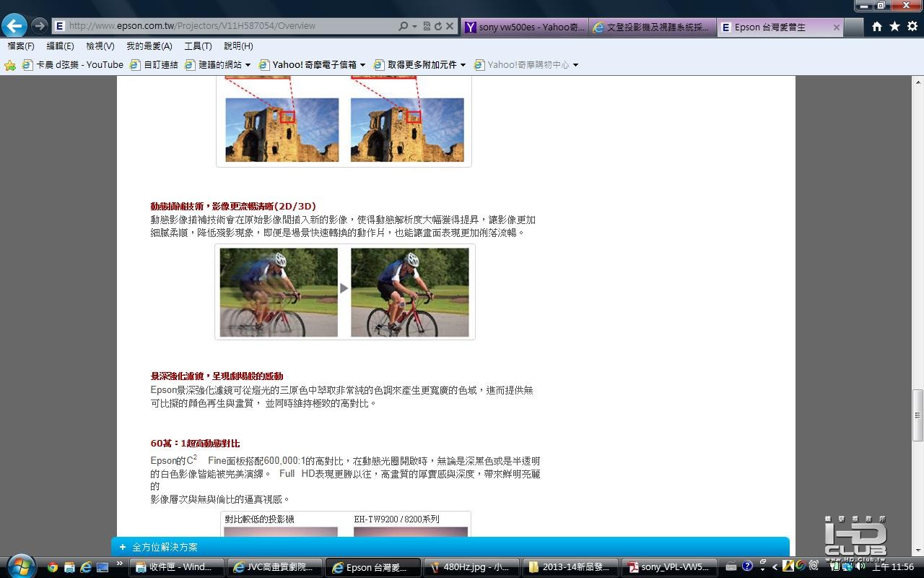
Task: Open the Windows Start orb
Action: coord(20,566)
